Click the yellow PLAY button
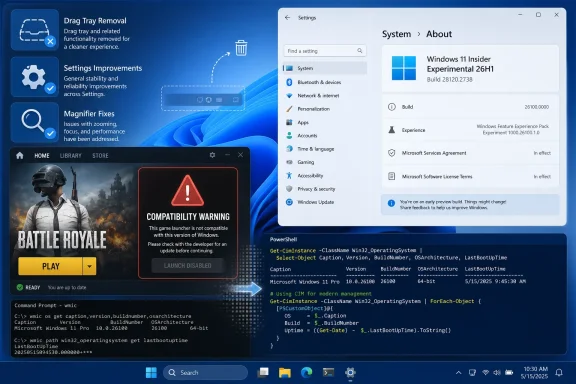The width and height of the screenshot is (576, 384). (x=50, y=266)
